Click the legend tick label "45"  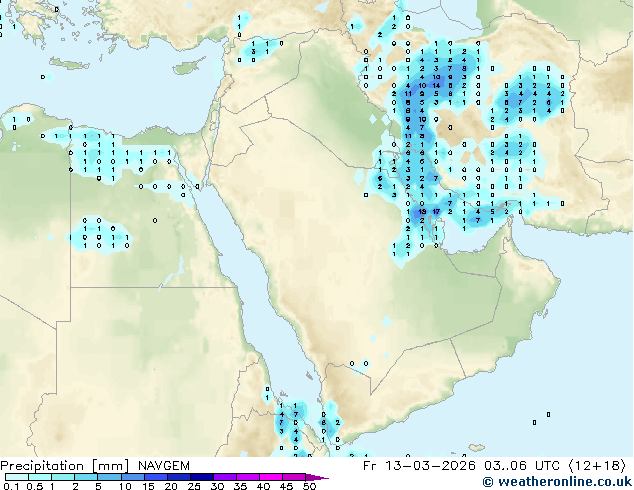[x=286, y=486]
